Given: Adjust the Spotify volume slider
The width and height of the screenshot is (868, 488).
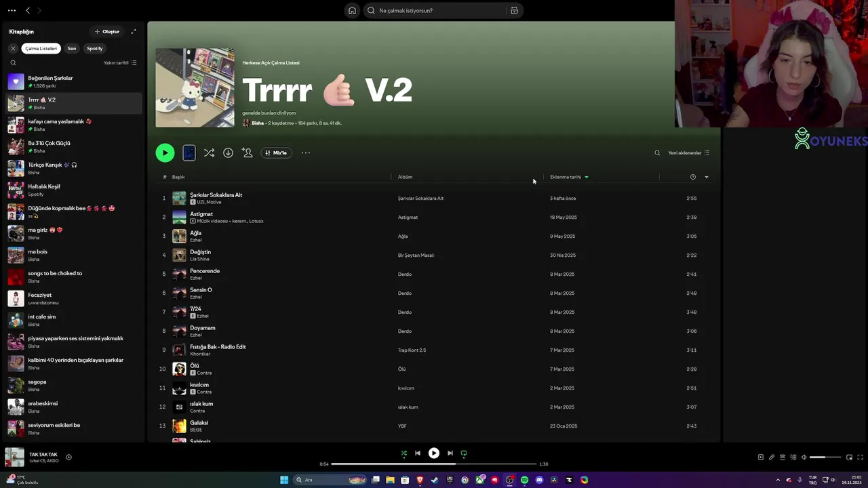Looking at the screenshot, I should tap(825, 457).
